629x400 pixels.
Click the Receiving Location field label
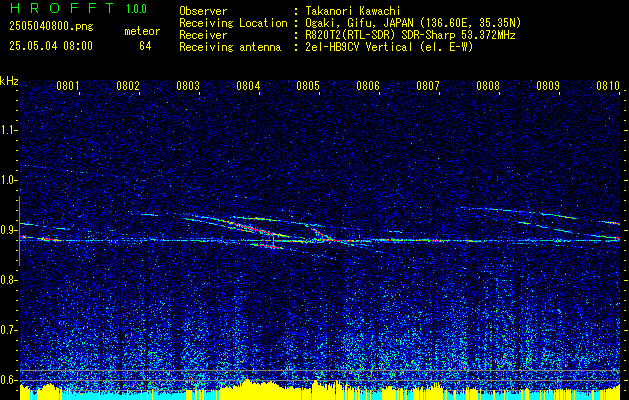(233, 23)
